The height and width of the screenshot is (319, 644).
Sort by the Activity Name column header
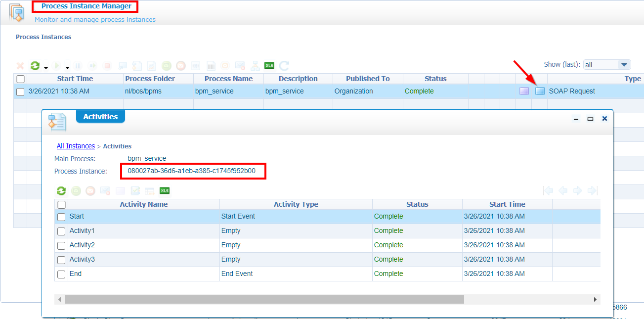pos(143,204)
